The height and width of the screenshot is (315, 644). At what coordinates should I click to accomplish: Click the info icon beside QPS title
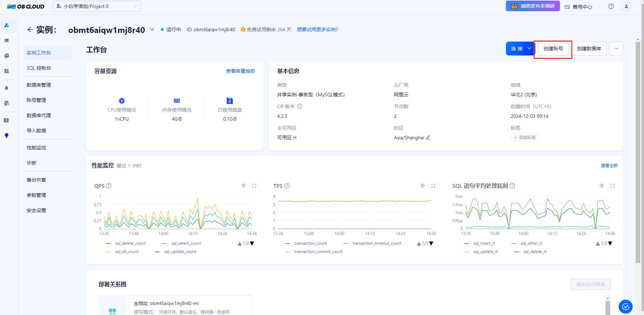click(x=109, y=186)
